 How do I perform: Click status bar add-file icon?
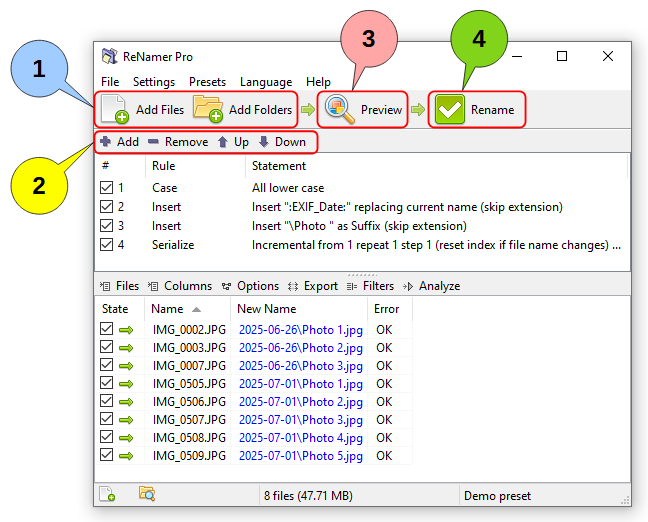tap(107, 494)
